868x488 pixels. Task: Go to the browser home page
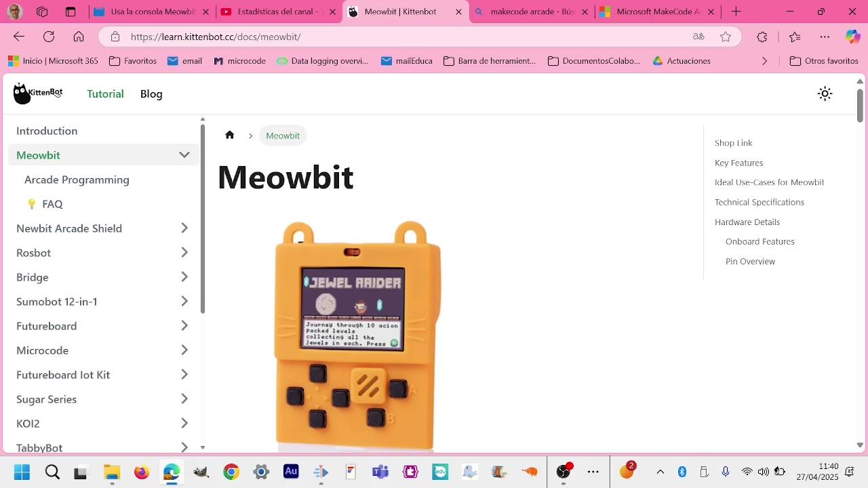coord(79,37)
